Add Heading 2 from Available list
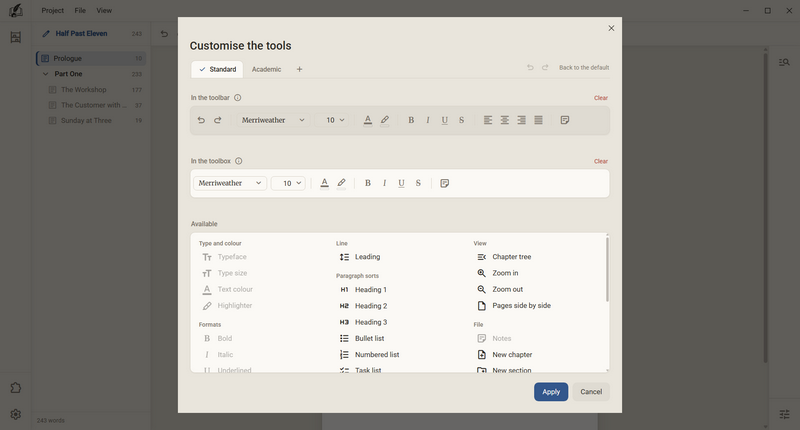Image resolution: width=800 pixels, height=430 pixels. 363,306
